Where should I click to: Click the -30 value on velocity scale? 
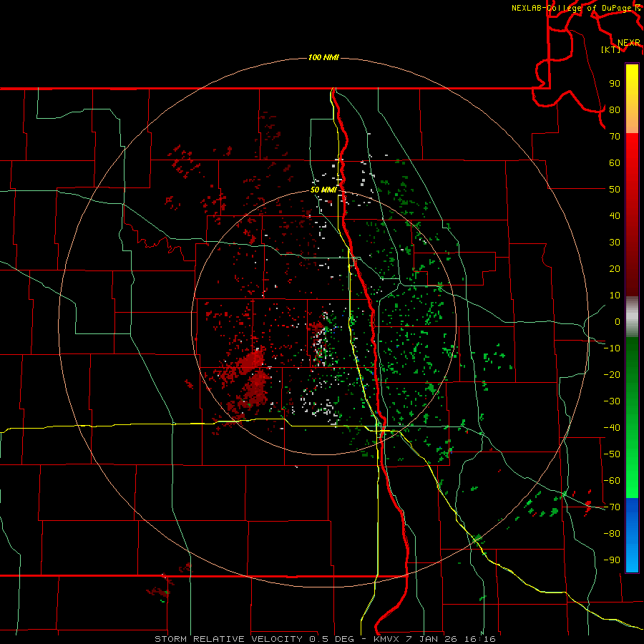612,401
